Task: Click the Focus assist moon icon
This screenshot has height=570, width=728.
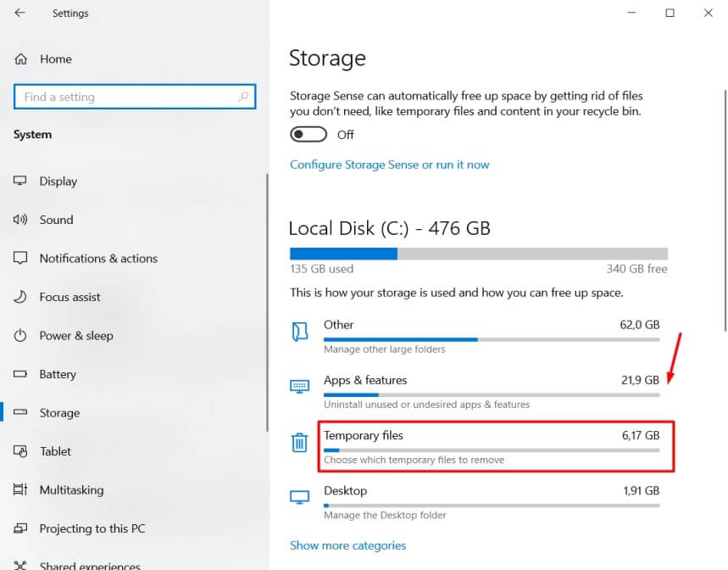Action: click(x=20, y=296)
